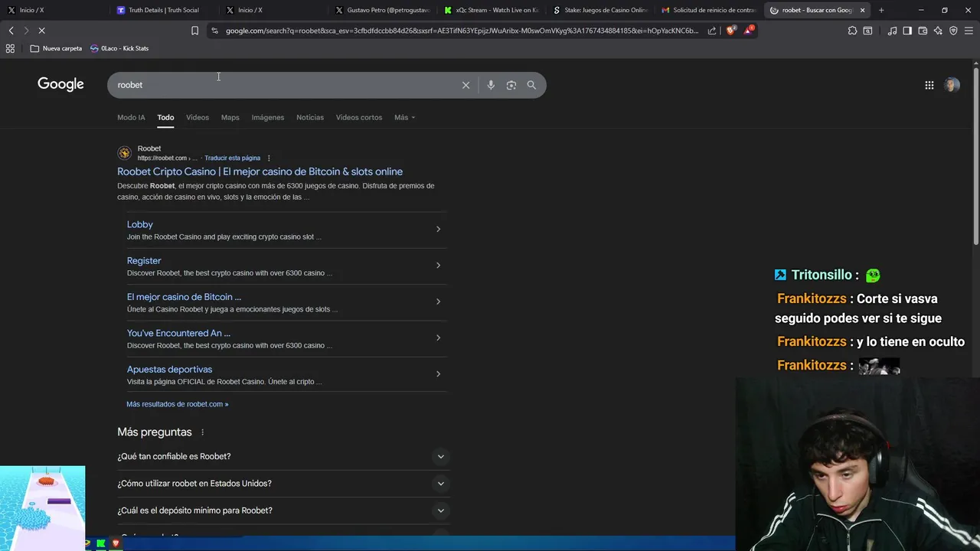Switch to the xQc Stream Kick tab
Screen dimensions: 980x551
point(492,10)
